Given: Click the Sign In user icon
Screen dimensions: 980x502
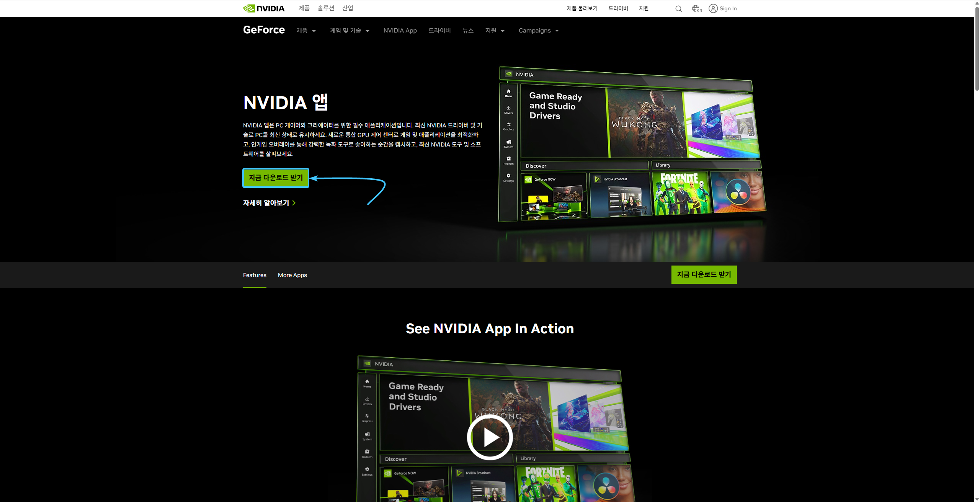Looking at the screenshot, I should click(713, 8).
